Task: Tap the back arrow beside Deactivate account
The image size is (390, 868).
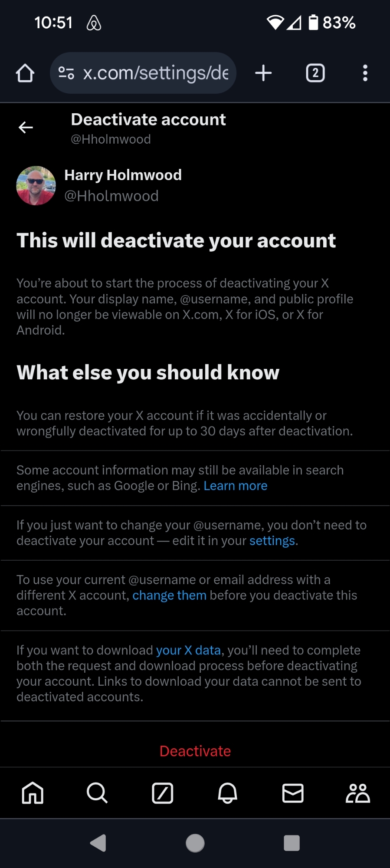Action: (26, 127)
